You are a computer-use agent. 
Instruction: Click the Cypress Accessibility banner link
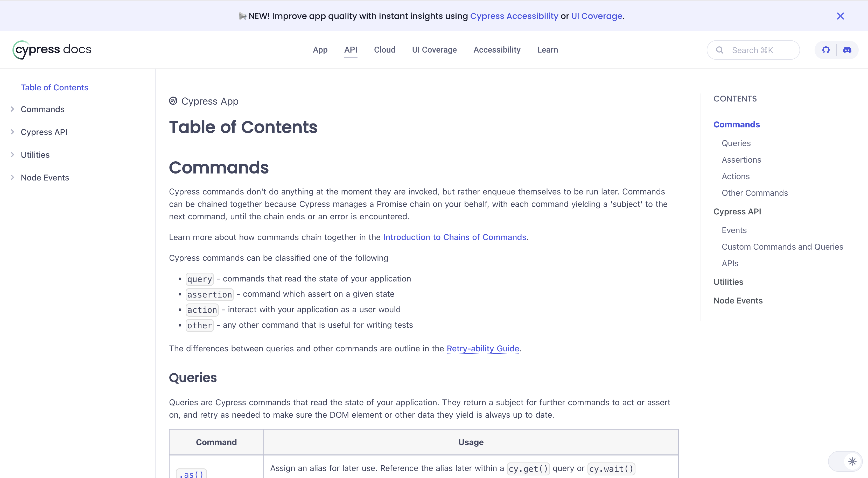pos(514,16)
